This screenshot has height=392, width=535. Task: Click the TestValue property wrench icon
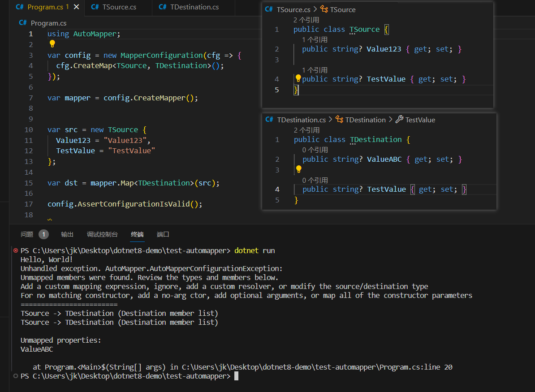(399, 119)
